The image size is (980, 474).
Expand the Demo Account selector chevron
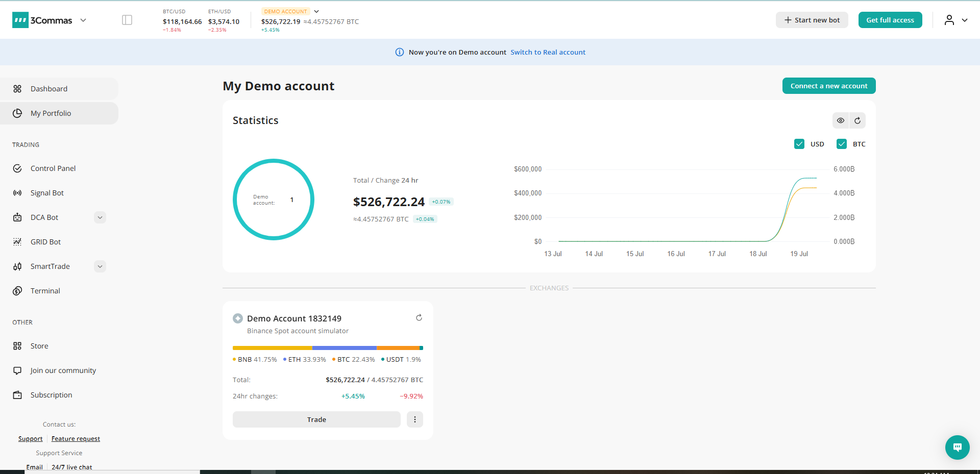(316, 11)
